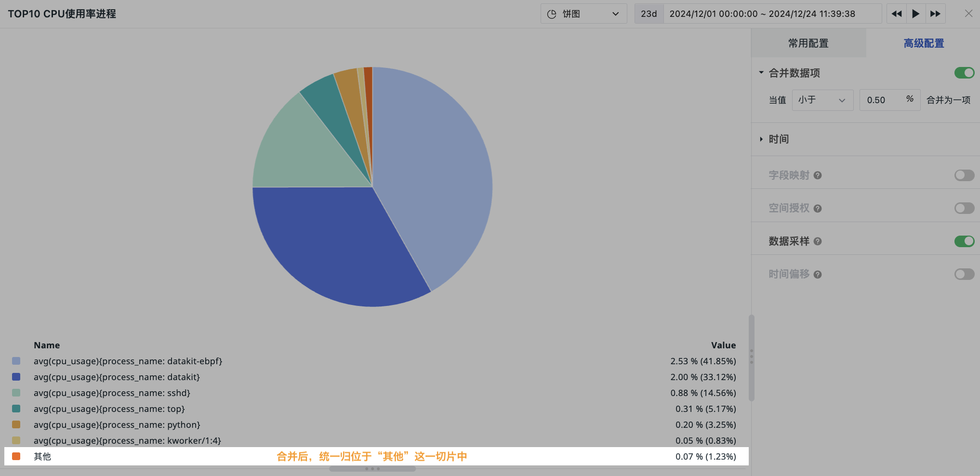
Task: Click the rewind time range icon
Action: tap(897, 14)
